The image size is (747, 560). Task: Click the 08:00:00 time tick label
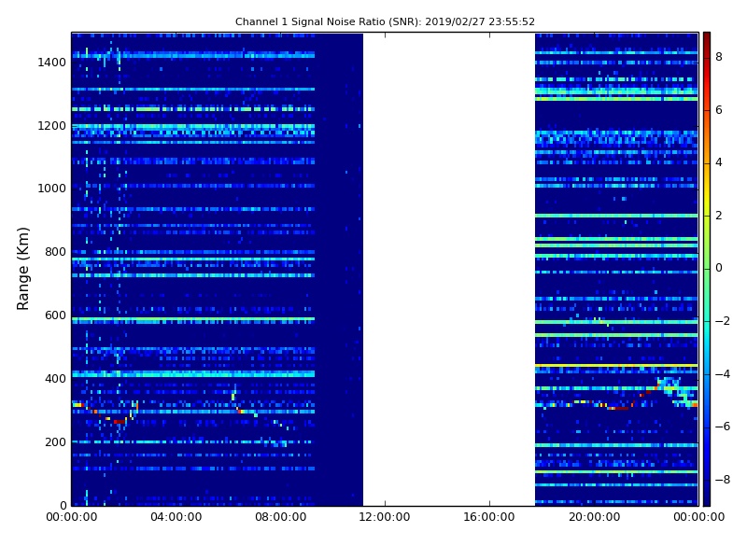281,517
